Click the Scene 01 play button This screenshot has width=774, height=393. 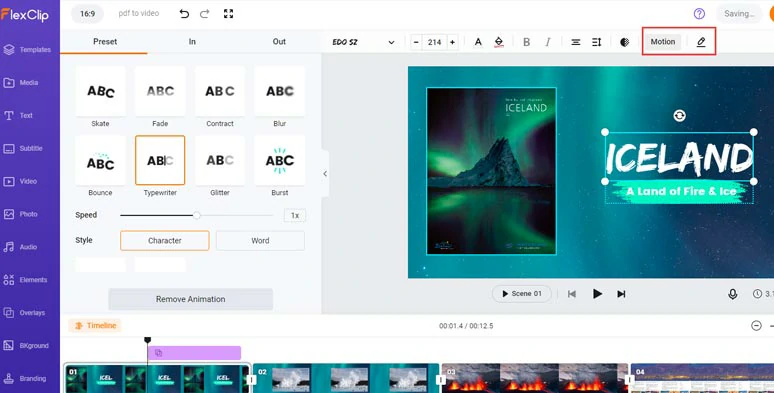point(522,294)
